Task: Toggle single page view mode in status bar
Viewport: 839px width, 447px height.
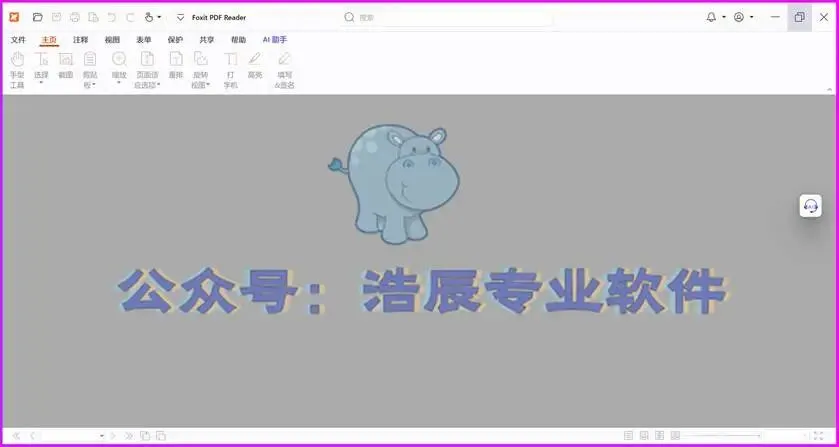Action: [x=628, y=436]
